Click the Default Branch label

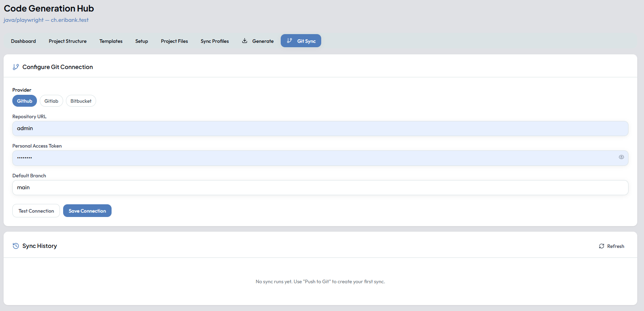29,176
